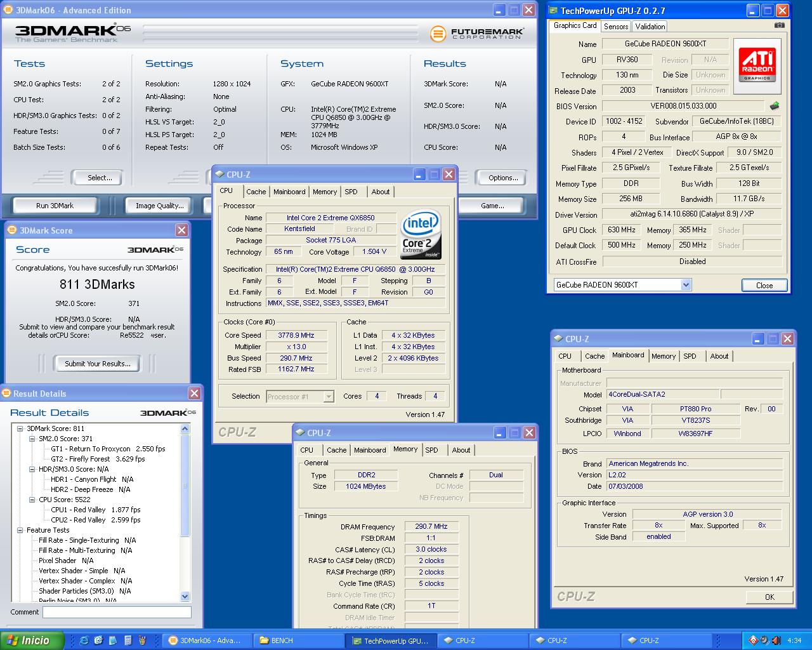Open Cache tab in CPU-Z processor window
812x650 pixels.
(x=256, y=192)
